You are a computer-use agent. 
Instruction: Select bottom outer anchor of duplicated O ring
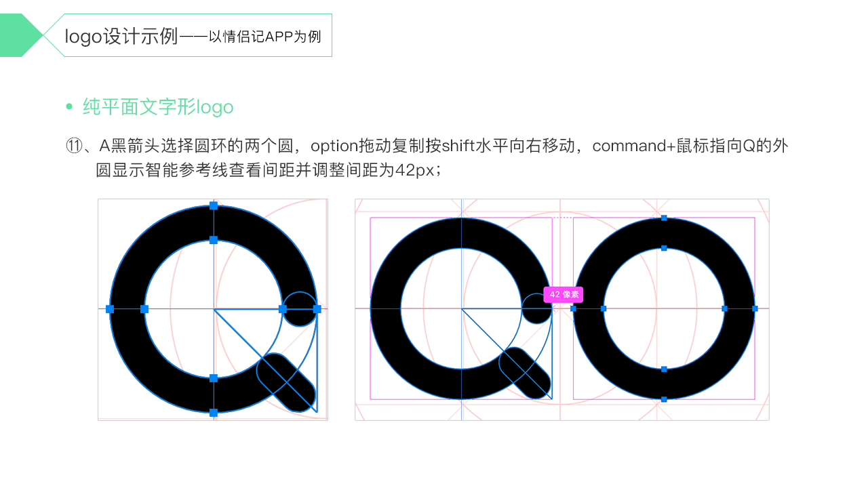tap(664, 399)
